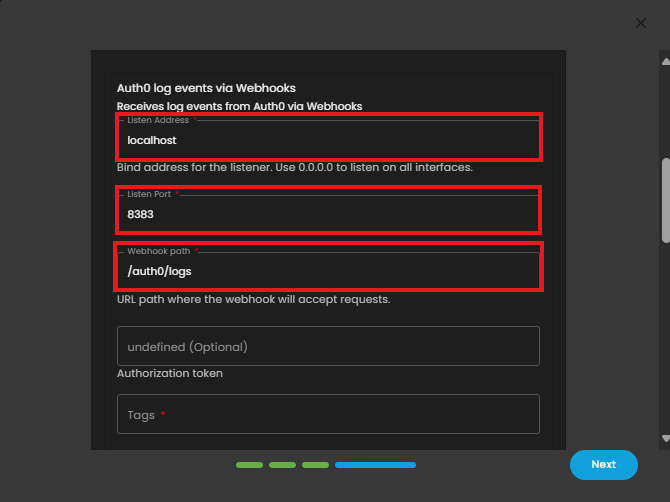Viewport: 670px width, 502px height.
Task: Click 'Receives log events from Auth0 via Webhooks' text
Action: pos(239,106)
